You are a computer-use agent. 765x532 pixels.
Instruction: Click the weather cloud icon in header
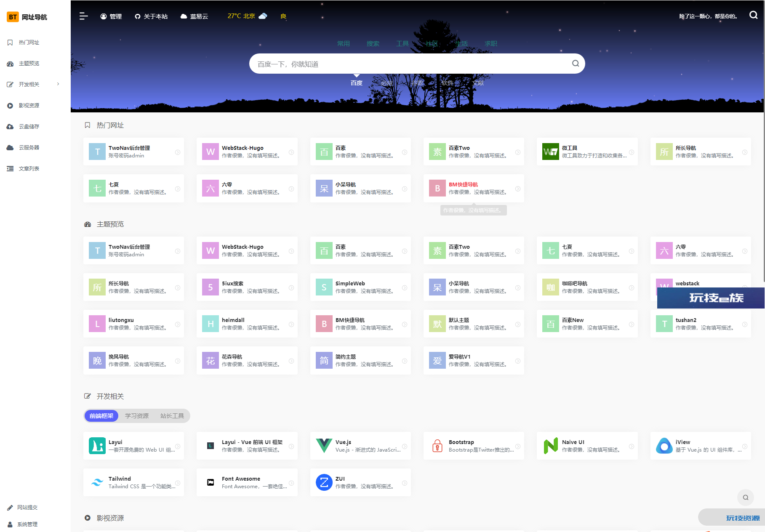(x=263, y=16)
